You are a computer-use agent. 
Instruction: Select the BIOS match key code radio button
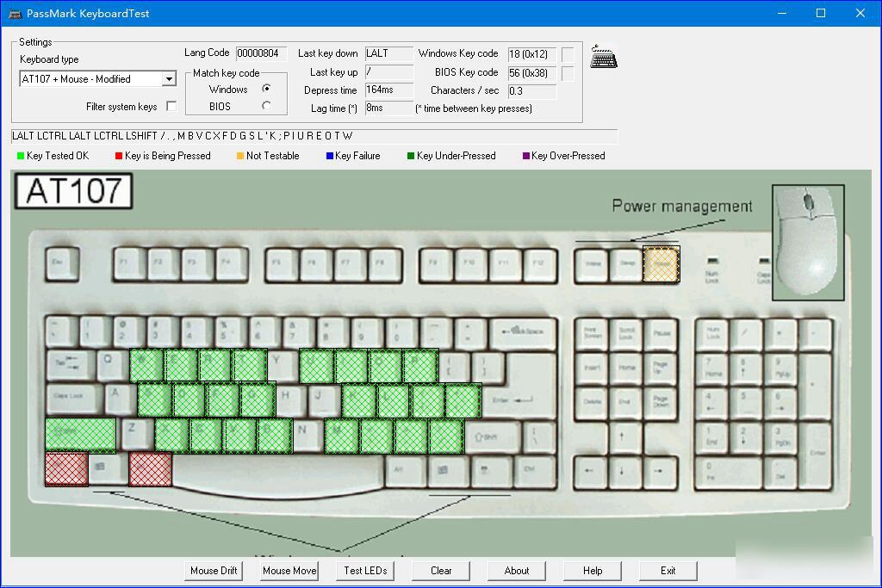coord(266,106)
